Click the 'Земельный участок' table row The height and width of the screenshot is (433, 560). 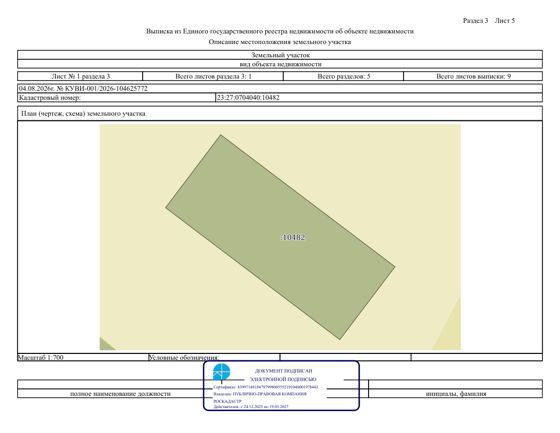(x=280, y=55)
